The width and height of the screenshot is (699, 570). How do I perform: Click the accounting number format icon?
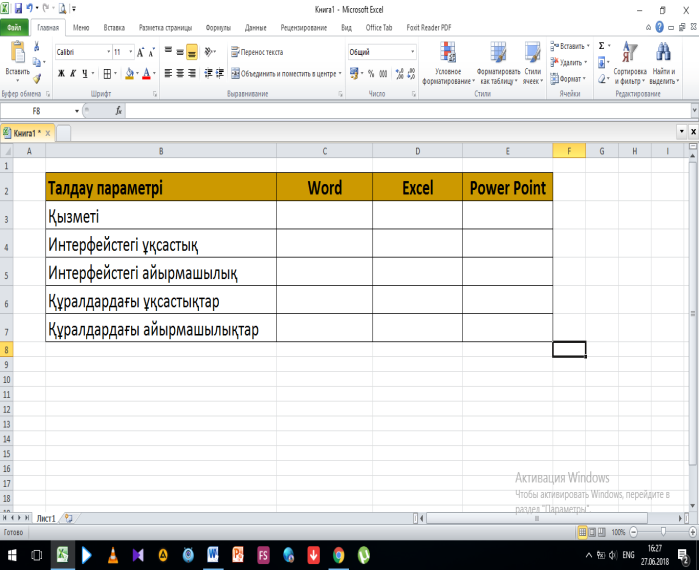[354, 74]
